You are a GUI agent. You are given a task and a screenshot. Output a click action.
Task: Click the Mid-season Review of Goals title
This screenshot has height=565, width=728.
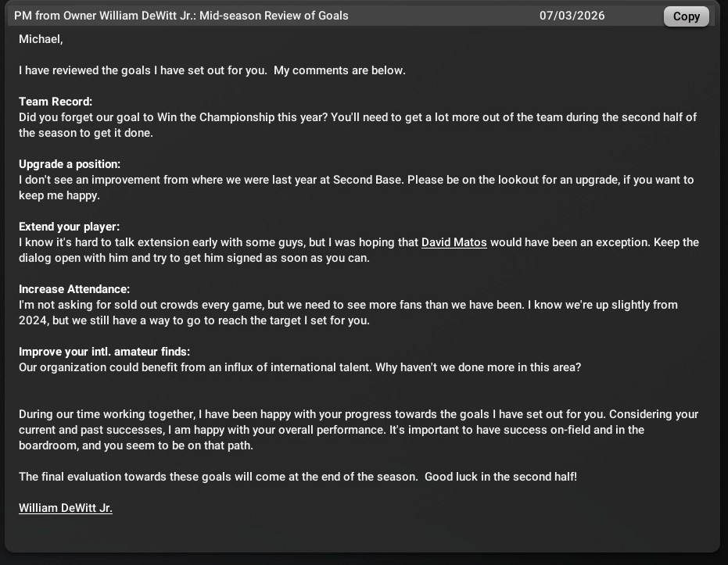(181, 16)
